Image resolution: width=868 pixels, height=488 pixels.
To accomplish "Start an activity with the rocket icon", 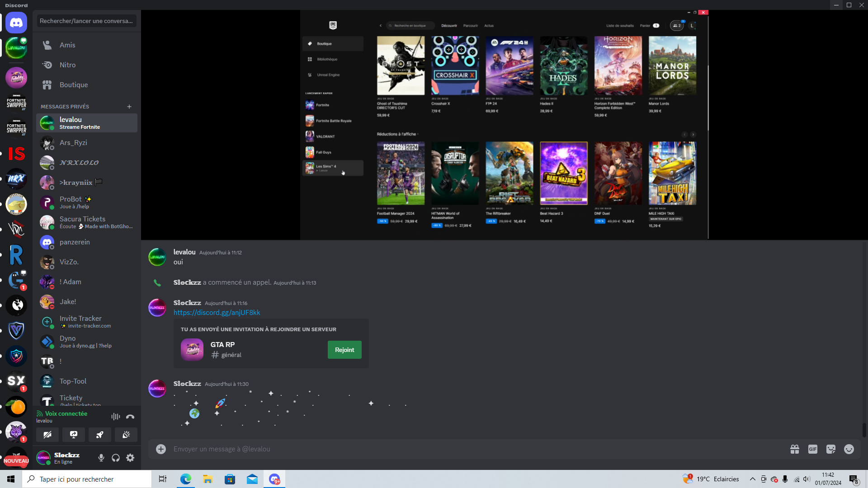I will (100, 435).
